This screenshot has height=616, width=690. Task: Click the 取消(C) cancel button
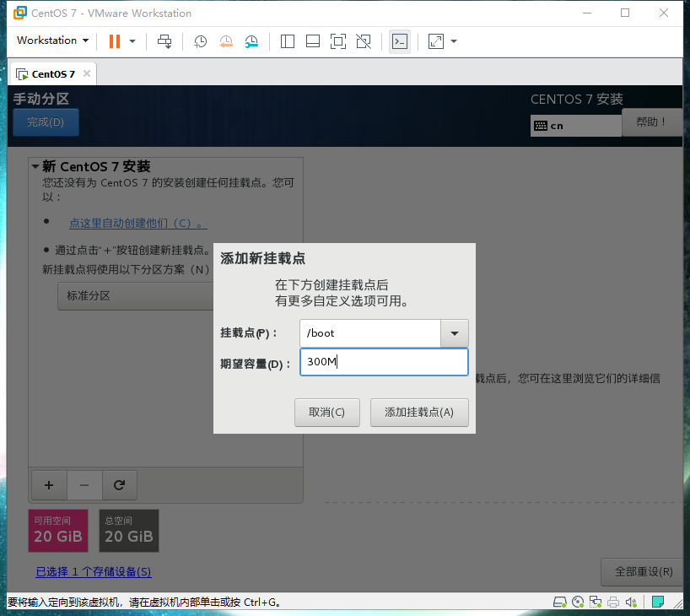click(327, 413)
